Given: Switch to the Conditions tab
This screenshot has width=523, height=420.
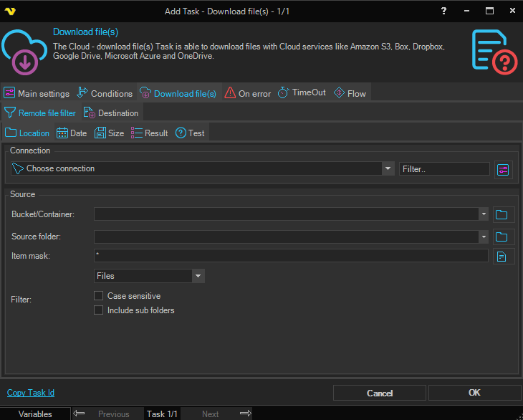Looking at the screenshot, I should 105,93.
